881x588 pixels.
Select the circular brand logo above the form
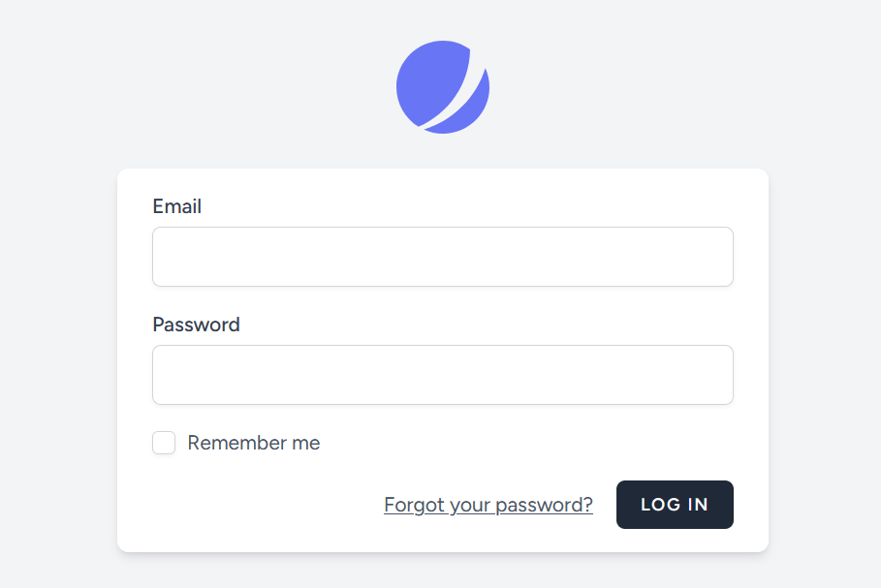(443, 86)
